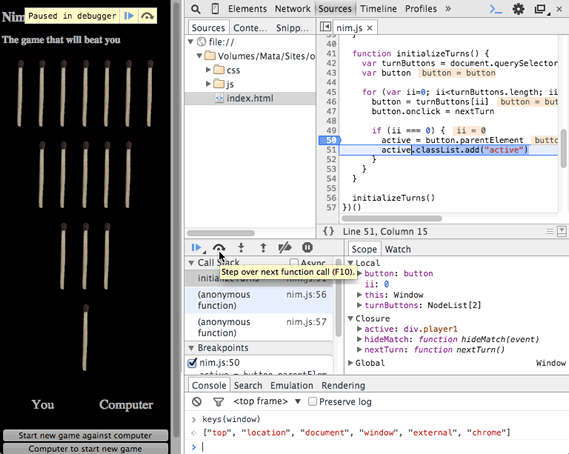Expand the turnButtons NodeList variable
Screen dimensions: 569x454
tap(359, 305)
